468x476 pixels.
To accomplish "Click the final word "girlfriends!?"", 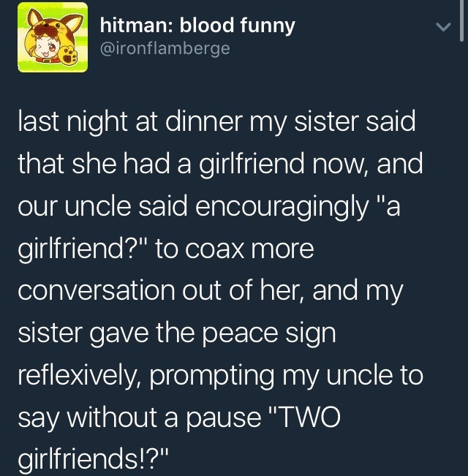I will pos(94,462).
